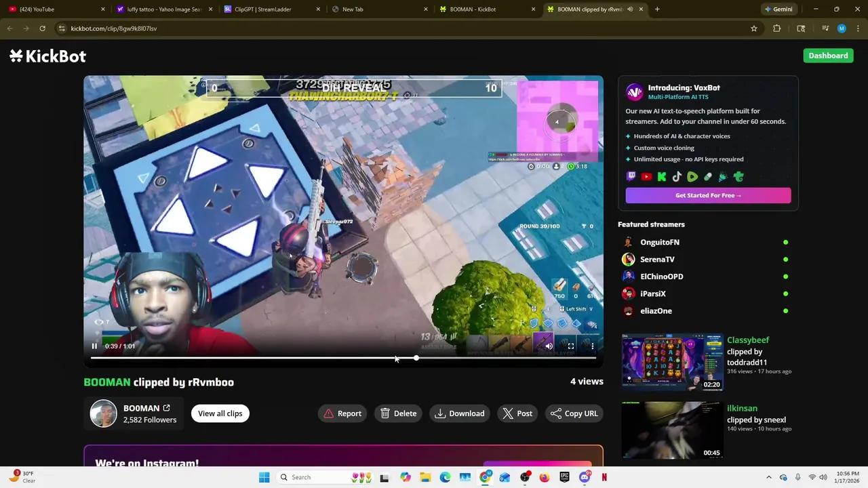The height and width of the screenshot is (488, 868).
Task: Click the green Kick K icon in ad
Action: 662,177
